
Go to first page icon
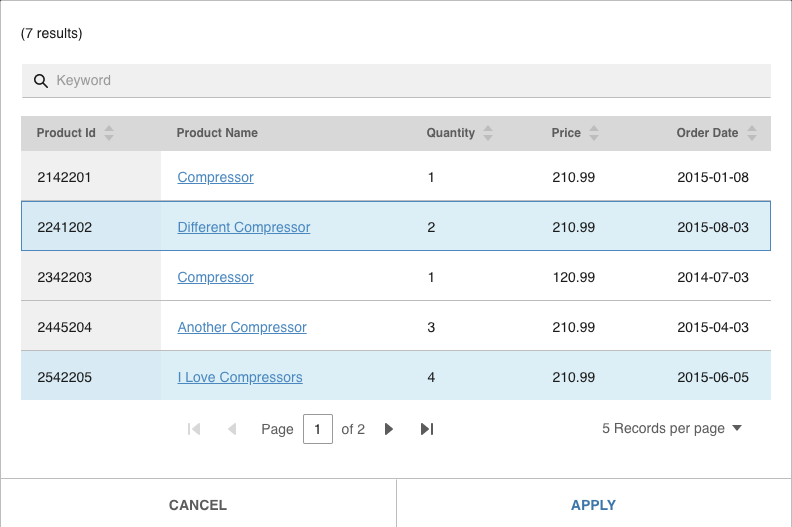194,429
